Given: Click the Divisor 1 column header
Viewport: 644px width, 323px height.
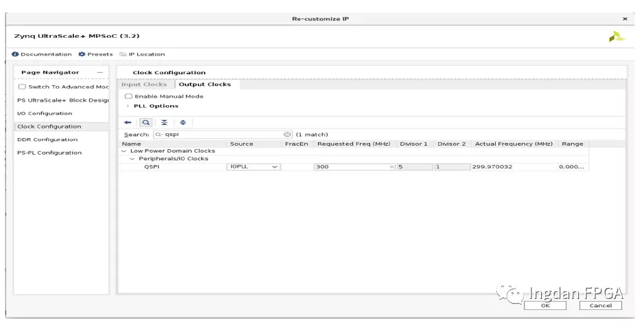Looking at the screenshot, I should click(x=413, y=144).
